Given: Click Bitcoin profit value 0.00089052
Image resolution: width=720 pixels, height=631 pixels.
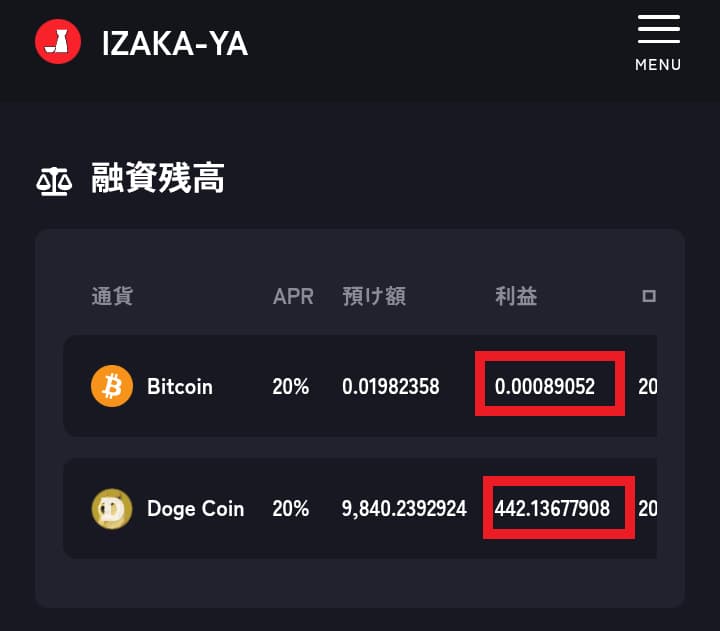Looking at the screenshot, I should tap(545, 386).
